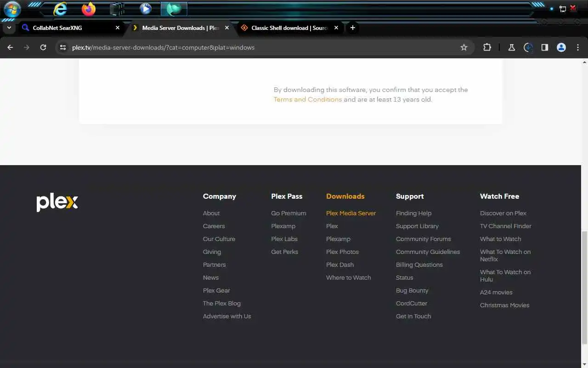Open the Partners link
Screen dimensions: 588x368
pos(215,264)
